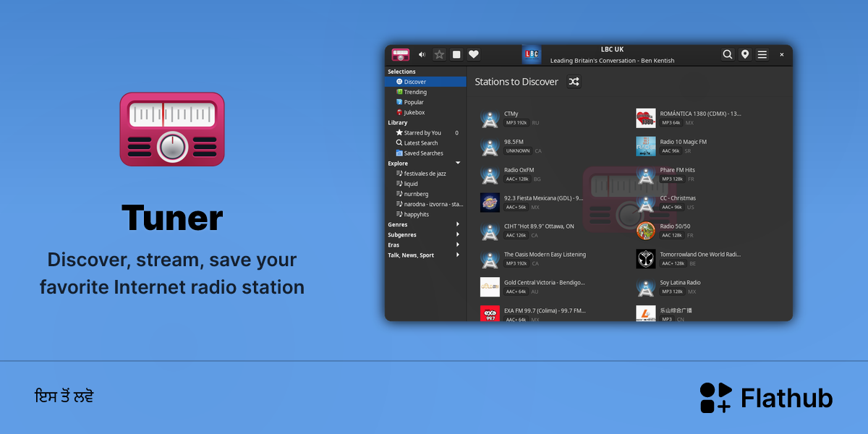The image size is (868, 434).
Task: Click the Gold Central Victoria station logo
Action: click(490, 287)
